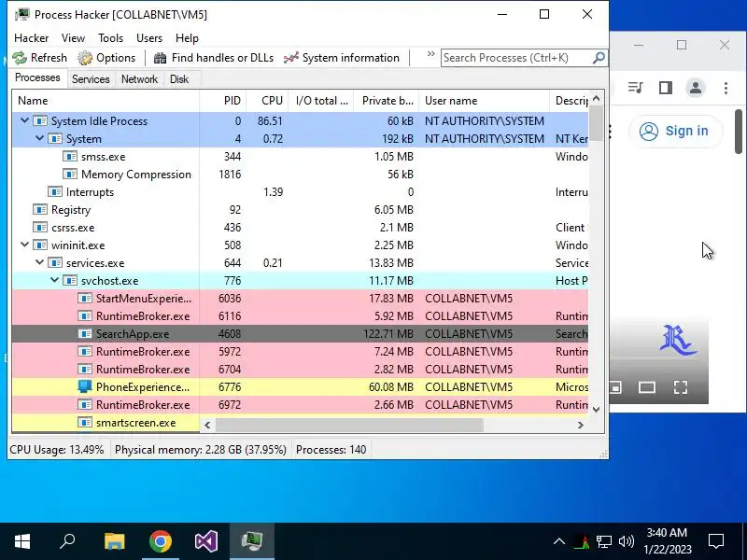The width and height of the screenshot is (747, 560).
Task: Click the Interrupts row icon
Action: [x=55, y=191]
